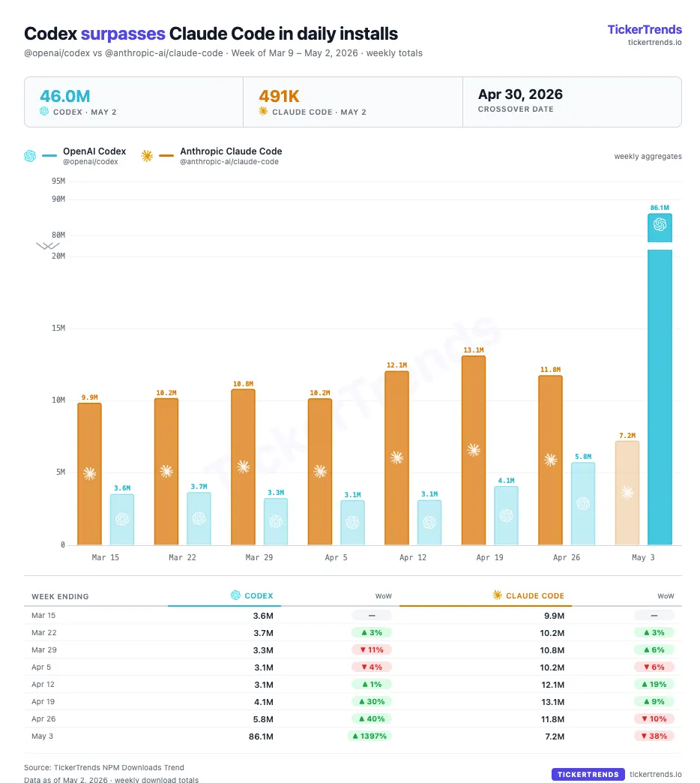Click the Apr 26 row label in the table
This screenshot has height=783, width=700.
tap(43, 718)
